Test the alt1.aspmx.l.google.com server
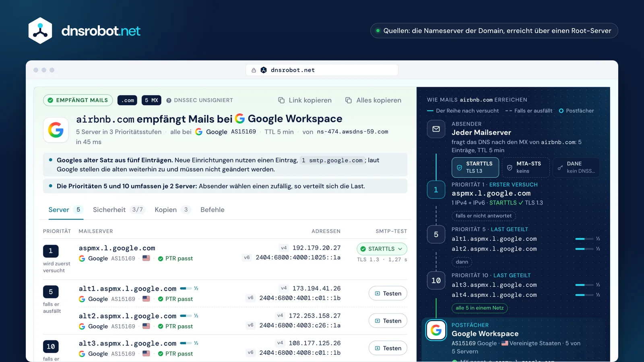644x362 pixels. pos(388,294)
